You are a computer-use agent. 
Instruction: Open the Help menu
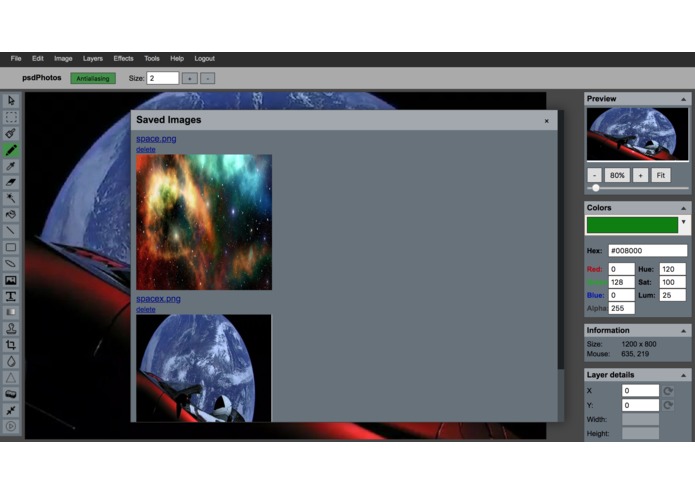point(177,58)
